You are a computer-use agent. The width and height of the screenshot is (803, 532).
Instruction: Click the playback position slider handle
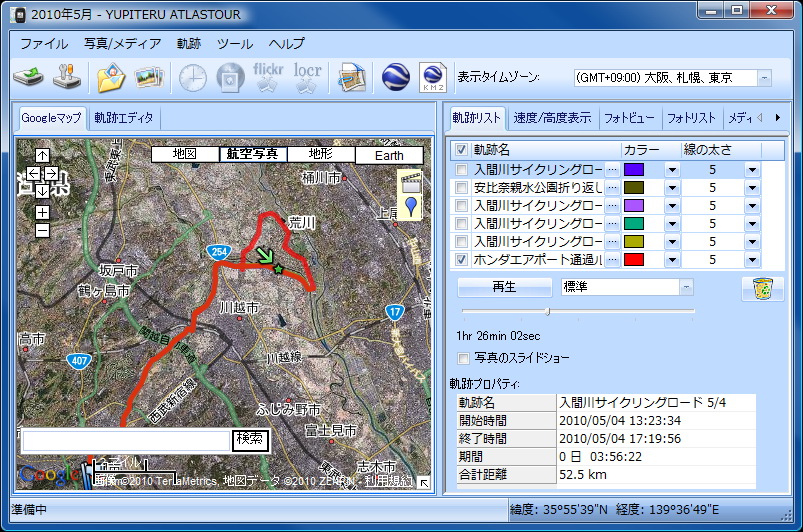[x=547, y=311]
